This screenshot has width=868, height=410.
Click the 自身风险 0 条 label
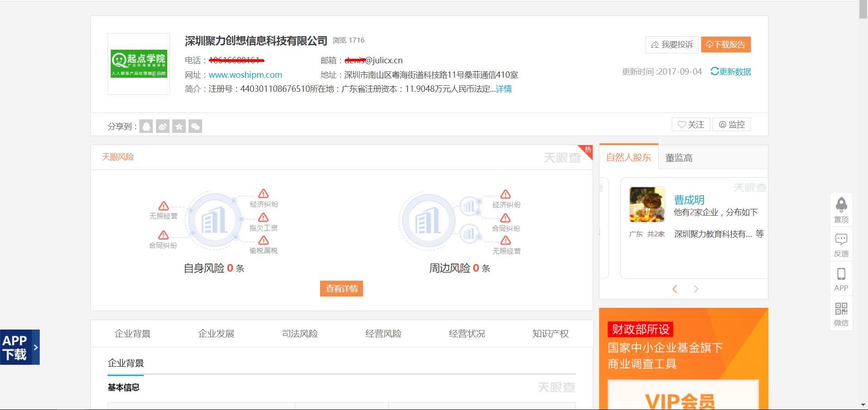click(214, 268)
